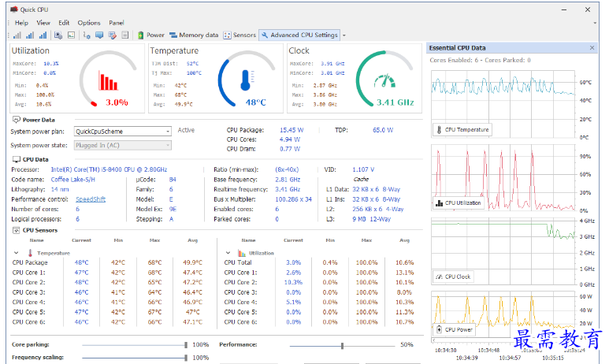Click the bar icon beside the Utilization sensor group
The height and width of the screenshot is (364, 609).
(242, 253)
